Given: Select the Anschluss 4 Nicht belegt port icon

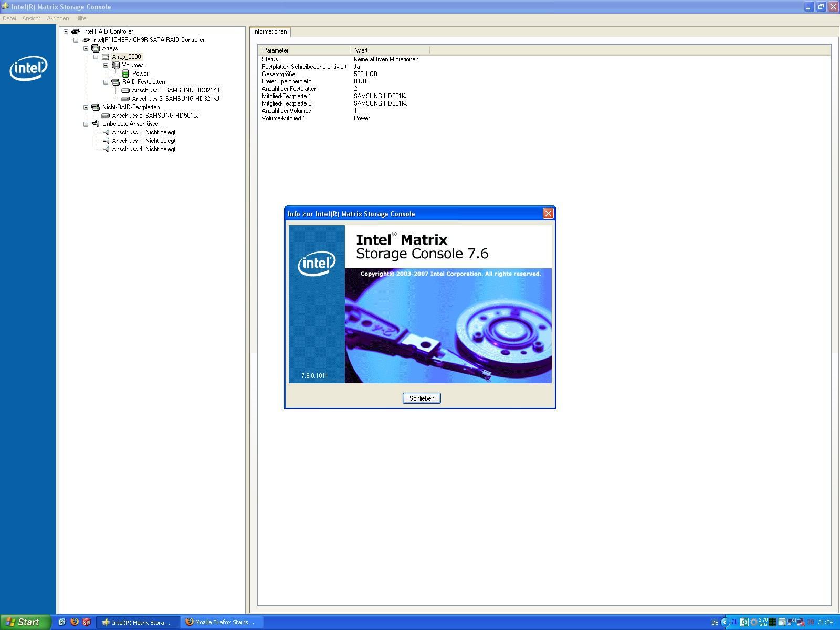Looking at the screenshot, I should (106, 149).
